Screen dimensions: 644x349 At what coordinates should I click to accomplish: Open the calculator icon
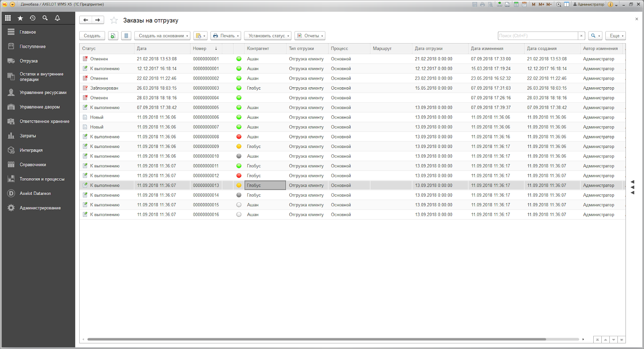pos(516,4)
